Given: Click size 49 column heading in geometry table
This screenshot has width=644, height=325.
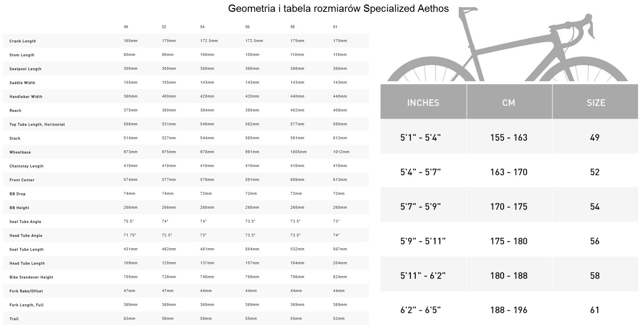Looking at the screenshot, I should (126, 27).
